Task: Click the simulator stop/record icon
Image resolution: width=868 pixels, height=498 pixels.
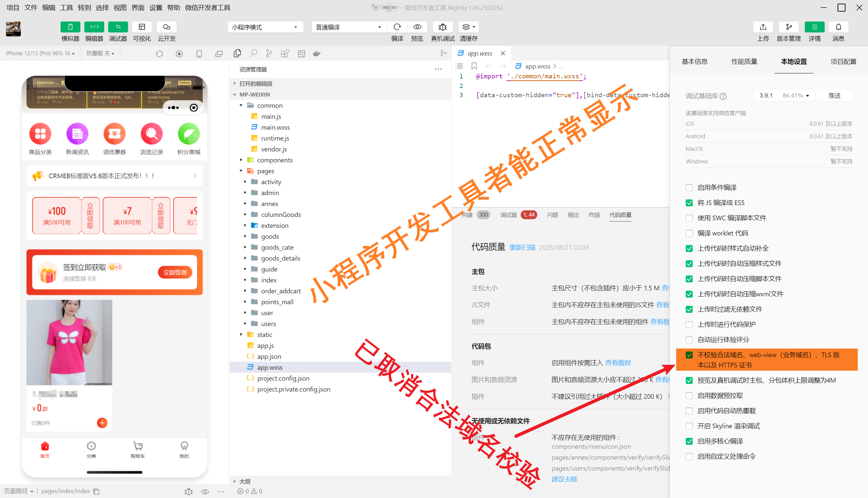Action: point(179,54)
